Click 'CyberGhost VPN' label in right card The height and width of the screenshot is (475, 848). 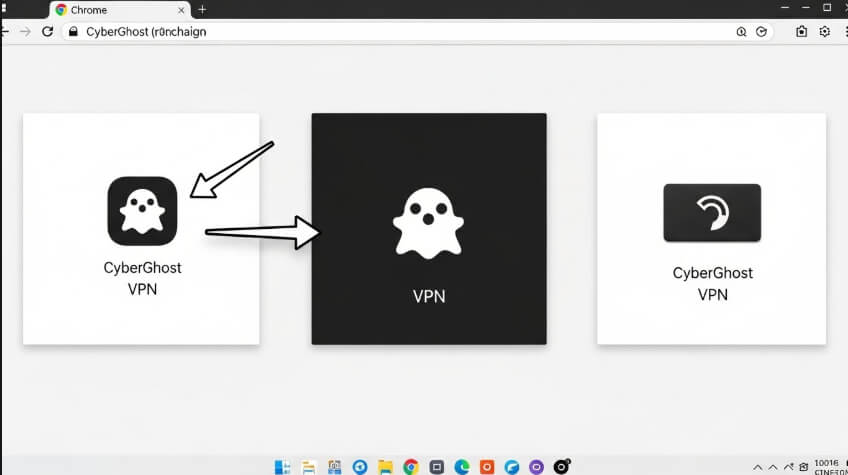[712, 283]
